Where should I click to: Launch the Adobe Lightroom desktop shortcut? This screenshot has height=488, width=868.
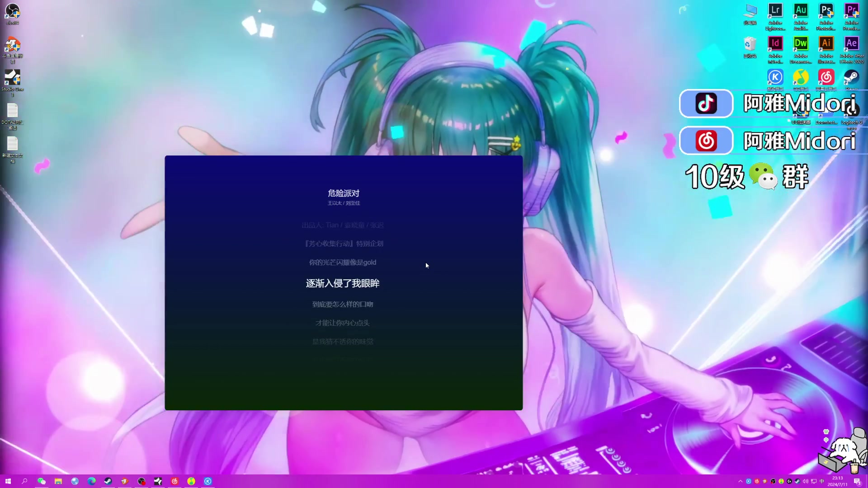tap(775, 17)
